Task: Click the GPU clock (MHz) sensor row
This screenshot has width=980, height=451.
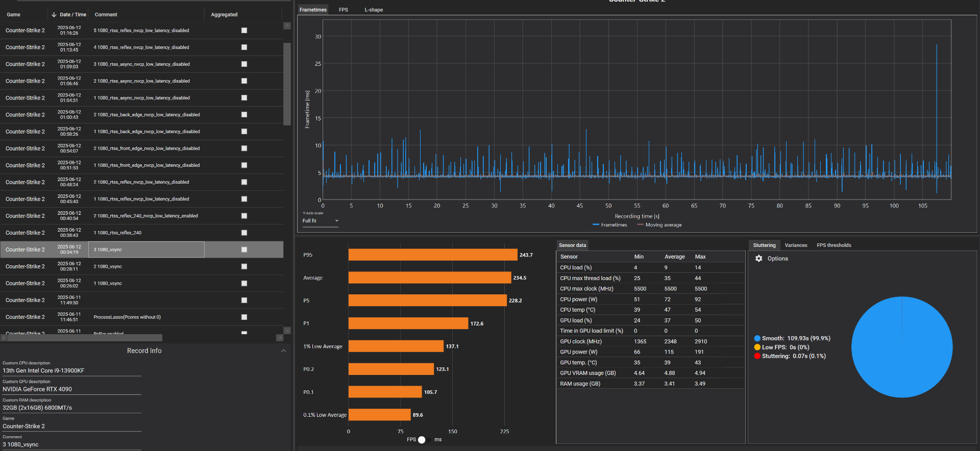Action: coord(650,341)
